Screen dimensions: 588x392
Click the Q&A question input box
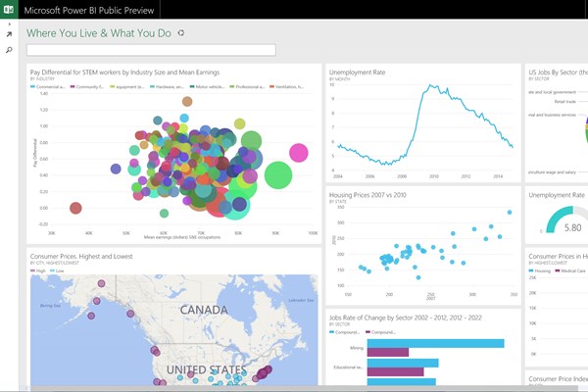(x=151, y=50)
